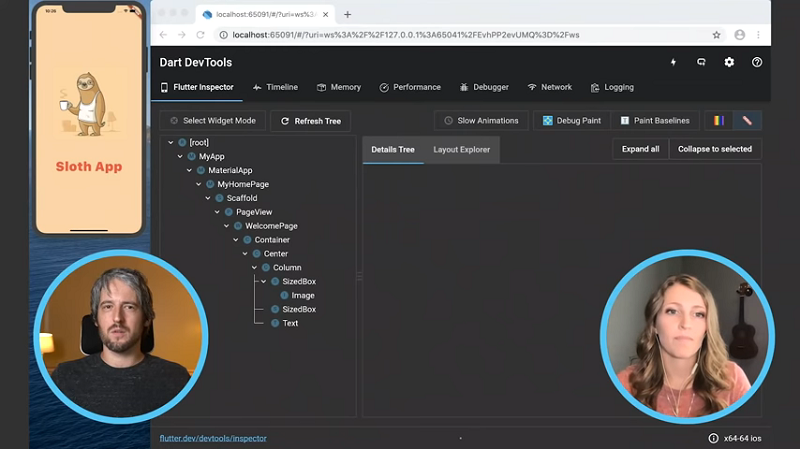Click the Dart DevTools title
This screenshot has height=449, width=800.
pos(195,62)
